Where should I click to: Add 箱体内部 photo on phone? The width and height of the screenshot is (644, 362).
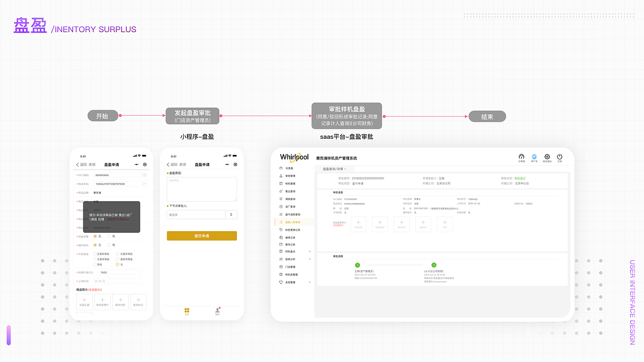coord(120,302)
